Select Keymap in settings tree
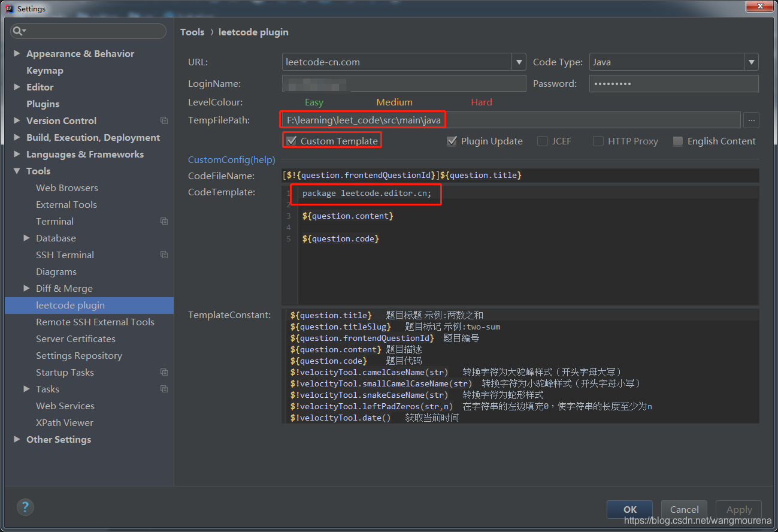Viewport: 778px width, 532px height. click(x=45, y=70)
